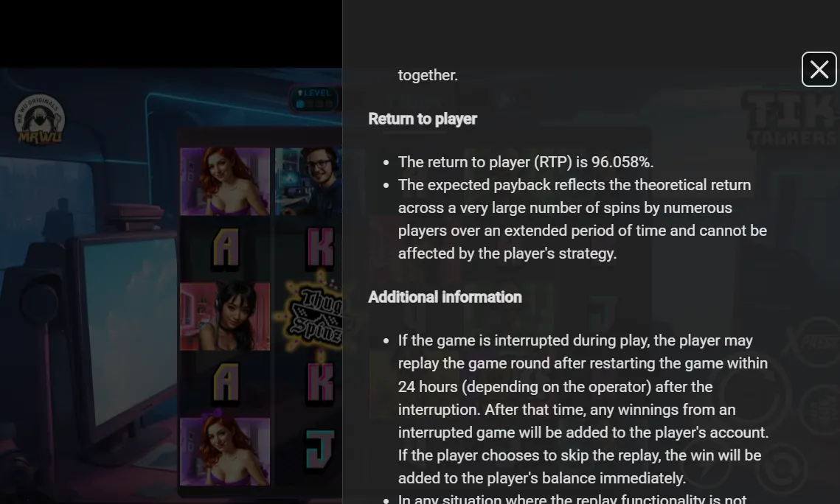Click the pink K symbol in the second row
This screenshot has width=840, height=504.
(320, 248)
